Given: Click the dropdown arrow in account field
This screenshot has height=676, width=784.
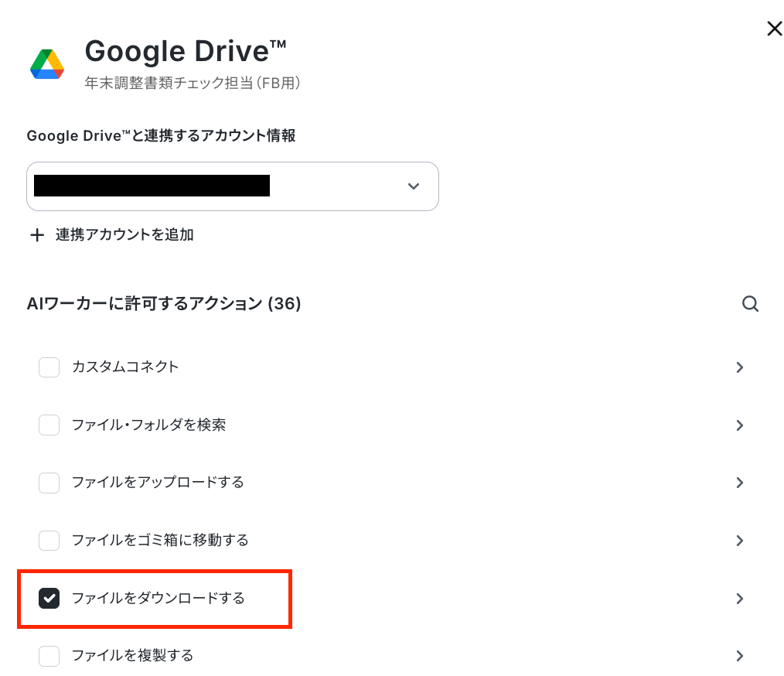Looking at the screenshot, I should tap(414, 186).
